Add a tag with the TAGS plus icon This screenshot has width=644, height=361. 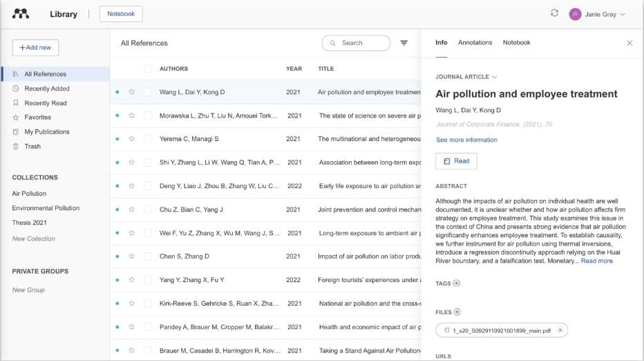456,283
